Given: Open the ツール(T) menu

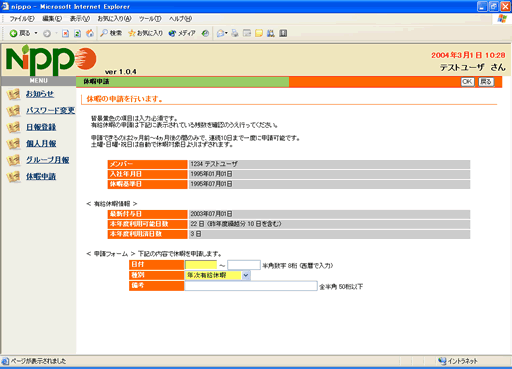Looking at the screenshot, I should pyautogui.click(x=150, y=19).
